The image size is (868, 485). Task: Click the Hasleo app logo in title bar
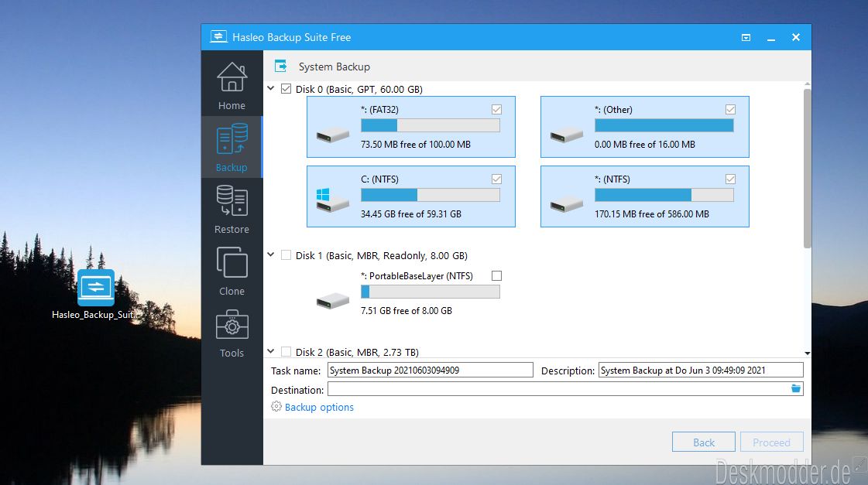218,37
